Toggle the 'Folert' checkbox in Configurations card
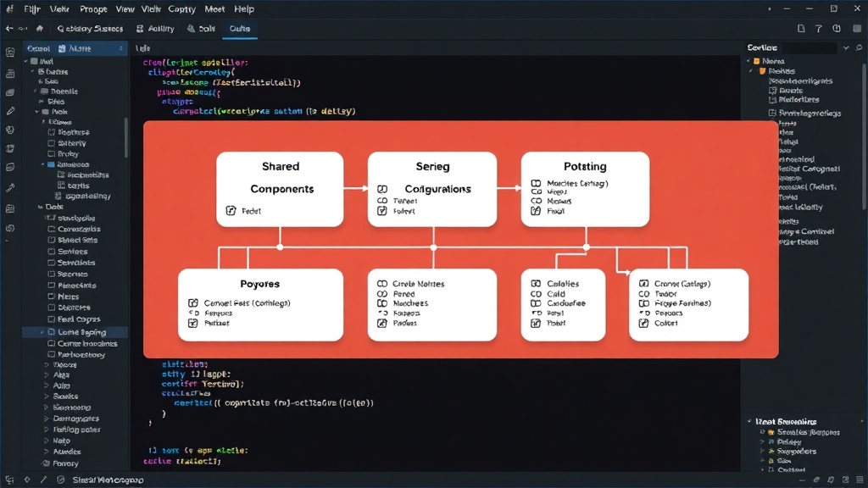This screenshot has height=488, width=868. click(381, 211)
